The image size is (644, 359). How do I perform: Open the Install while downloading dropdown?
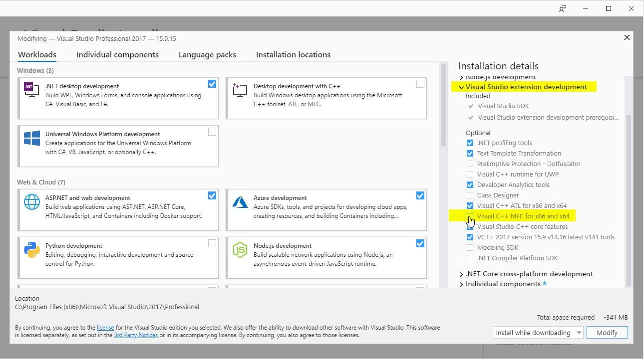point(538,333)
